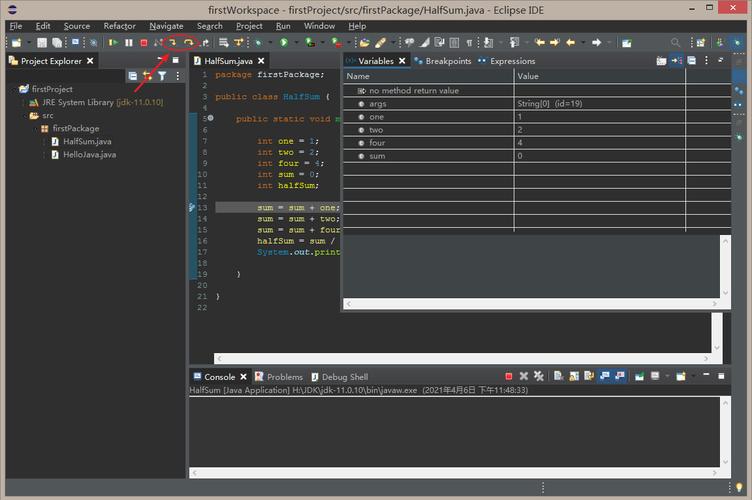Collapse the src folder node

pos(24,116)
